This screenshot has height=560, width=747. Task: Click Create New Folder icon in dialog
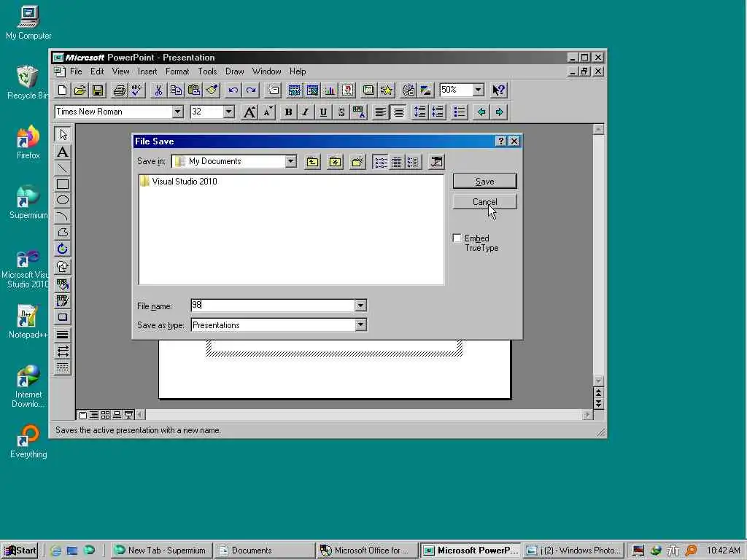357,162
